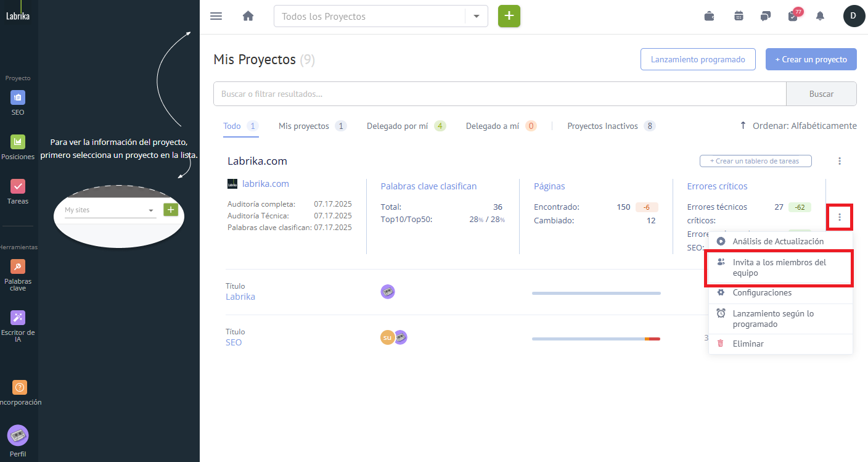Choose Invita a los miembros del equipo

click(x=780, y=268)
